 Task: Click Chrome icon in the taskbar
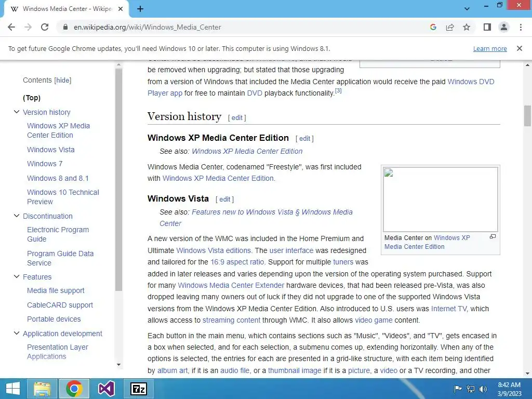74,389
